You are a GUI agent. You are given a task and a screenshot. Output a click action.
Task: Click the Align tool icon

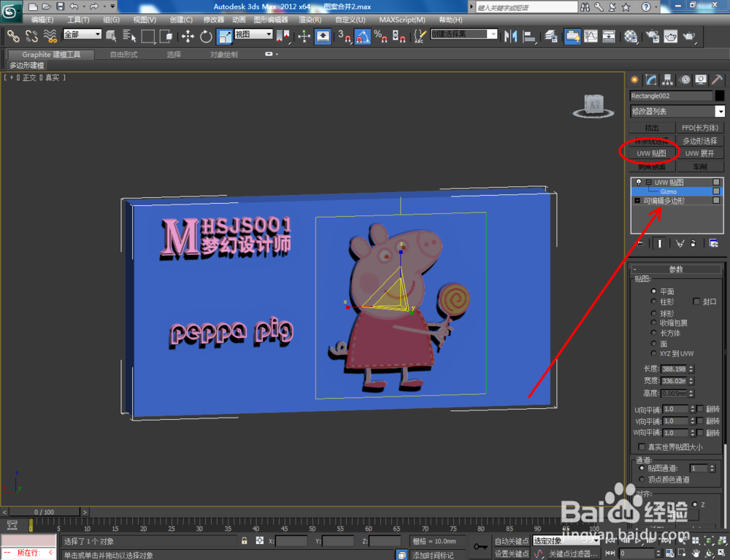coord(529,36)
